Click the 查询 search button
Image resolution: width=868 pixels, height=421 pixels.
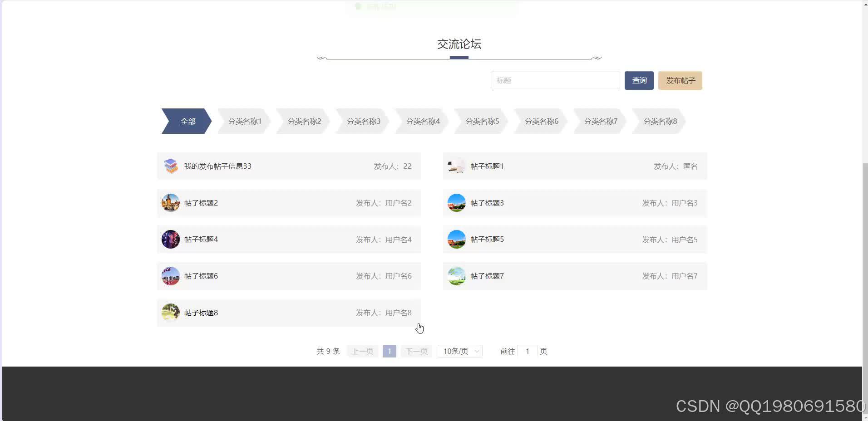pyautogui.click(x=639, y=80)
